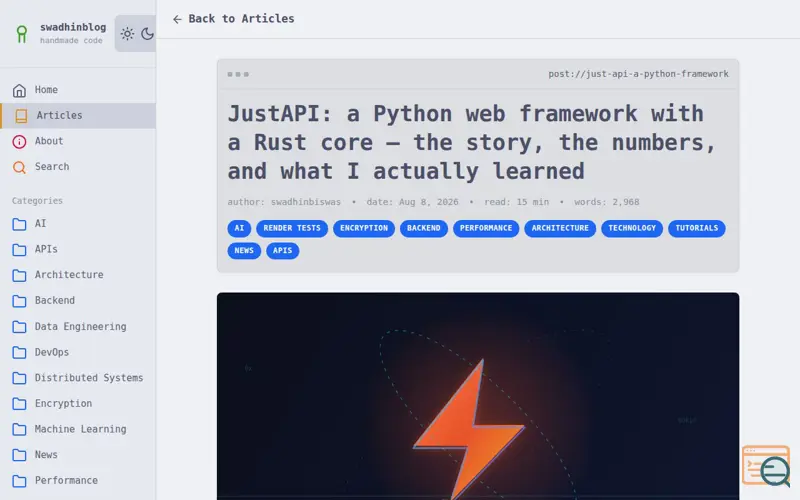Click the author swadhinbiswas text
This screenshot has height=500, width=800.
(284, 202)
